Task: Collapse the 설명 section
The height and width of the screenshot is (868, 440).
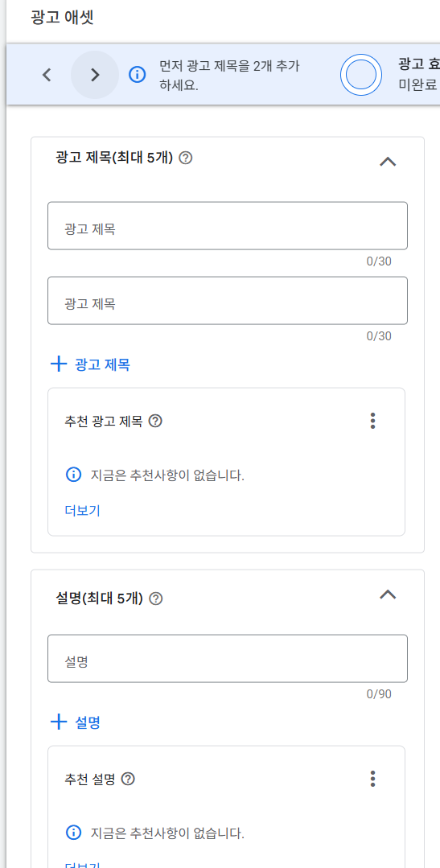Action: coord(388,594)
